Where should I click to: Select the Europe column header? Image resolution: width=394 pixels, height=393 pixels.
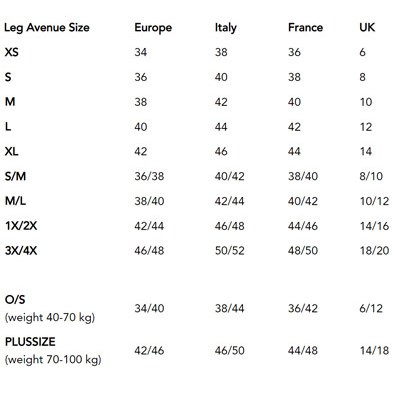(x=153, y=28)
